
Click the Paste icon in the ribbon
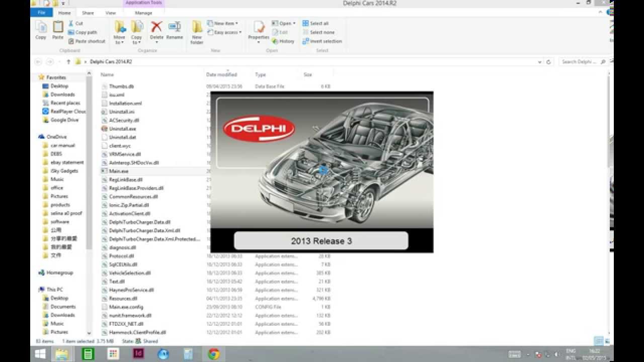click(58, 30)
